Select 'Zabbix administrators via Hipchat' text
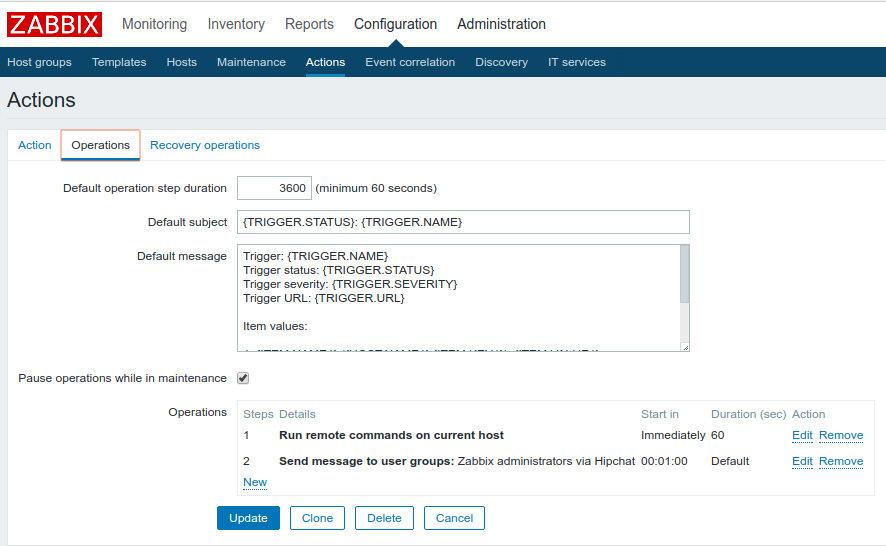The image size is (886, 546). click(546, 461)
